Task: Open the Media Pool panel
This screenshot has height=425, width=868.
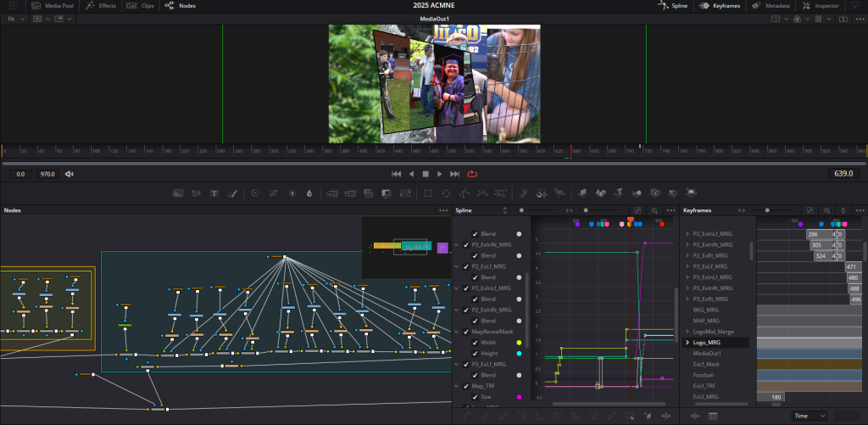Action: [x=53, y=6]
